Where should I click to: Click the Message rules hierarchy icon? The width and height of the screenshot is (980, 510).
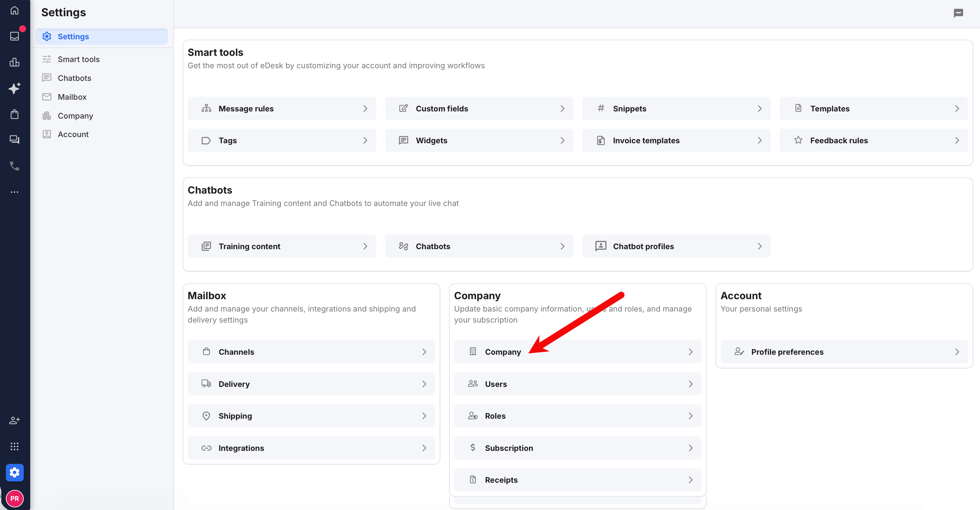click(206, 108)
